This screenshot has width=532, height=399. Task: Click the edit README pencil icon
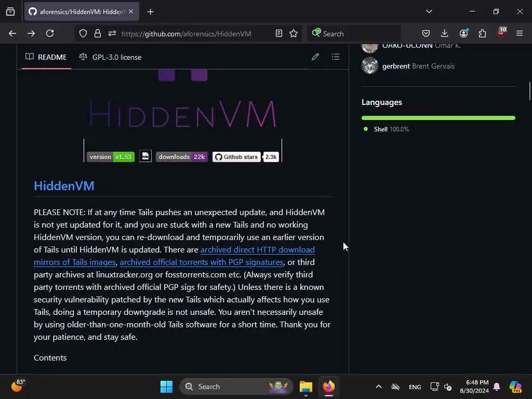click(x=315, y=57)
